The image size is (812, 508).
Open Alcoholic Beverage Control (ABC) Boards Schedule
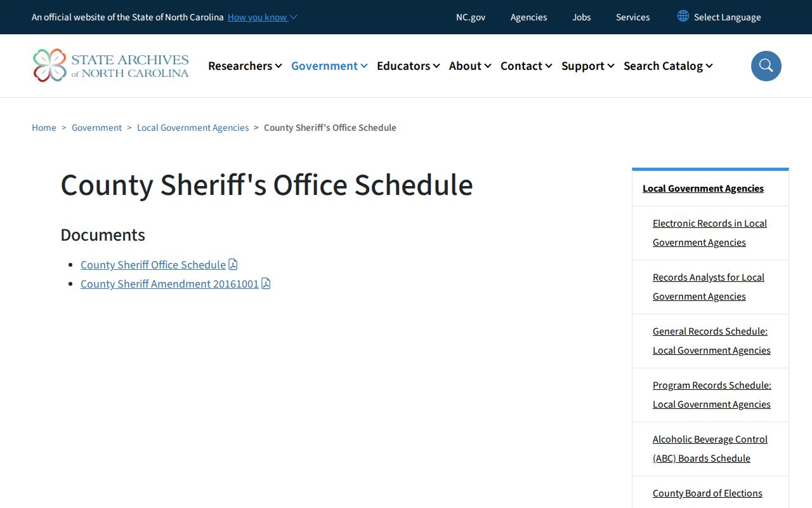[710, 449]
